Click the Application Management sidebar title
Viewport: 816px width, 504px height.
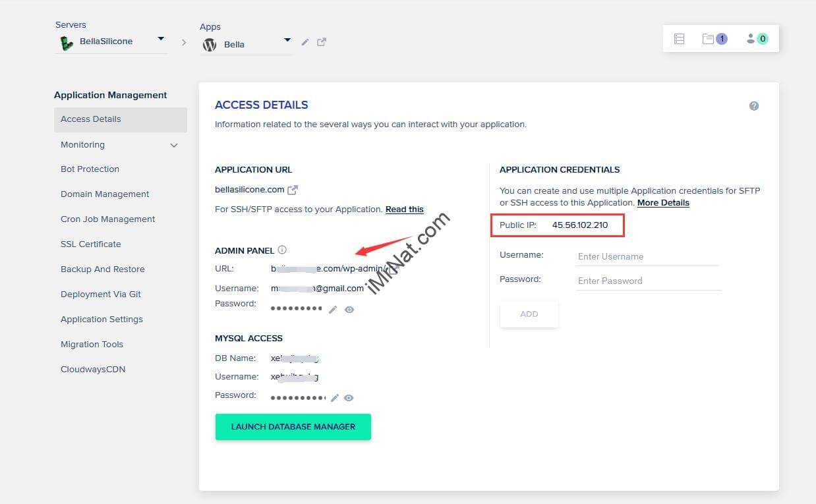(x=111, y=96)
